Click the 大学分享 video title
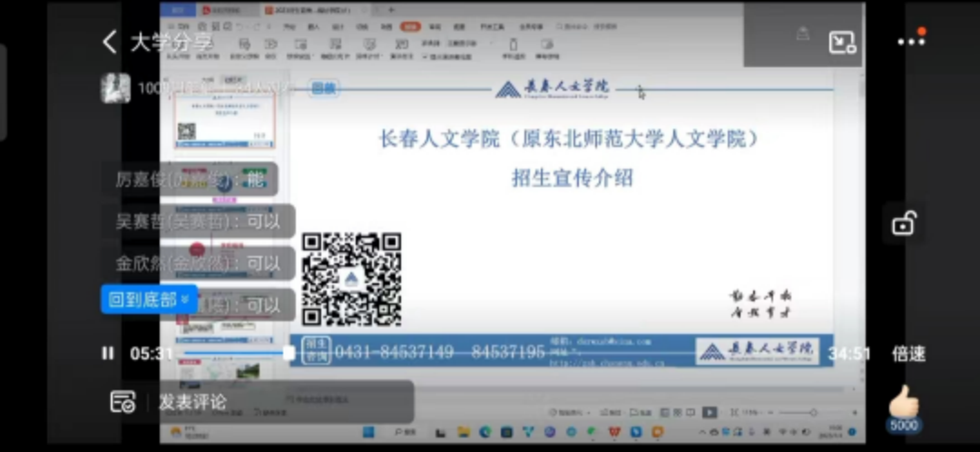980x452 pixels. click(x=171, y=43)
